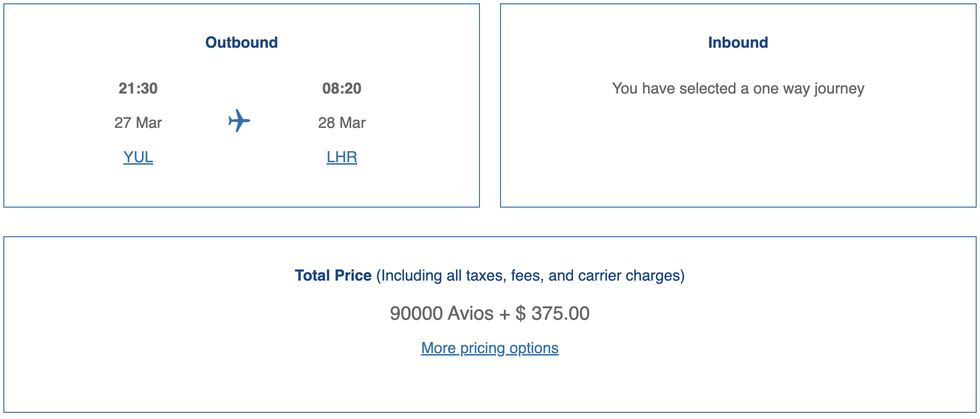Select the 21:30 departure time
Image resolution: width=980 pixels, height=419 pixels.
(138, 88)
